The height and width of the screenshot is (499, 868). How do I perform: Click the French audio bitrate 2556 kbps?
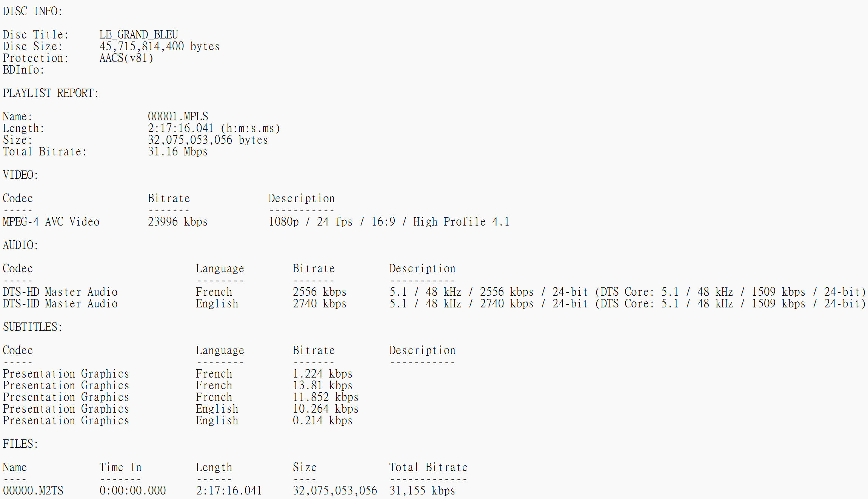(x=319, y=292)
